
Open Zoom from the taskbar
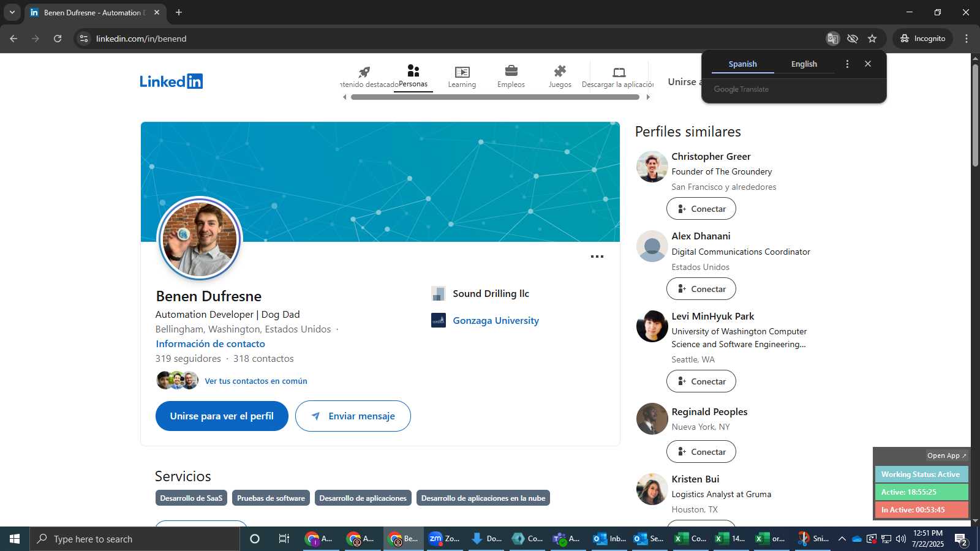click(444, 539)
